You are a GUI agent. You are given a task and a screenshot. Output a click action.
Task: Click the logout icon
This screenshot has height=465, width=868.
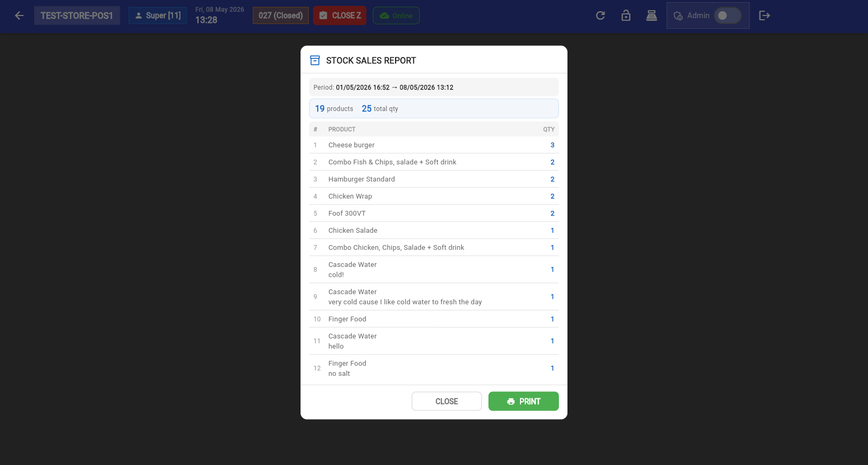[x=764, y=15]
